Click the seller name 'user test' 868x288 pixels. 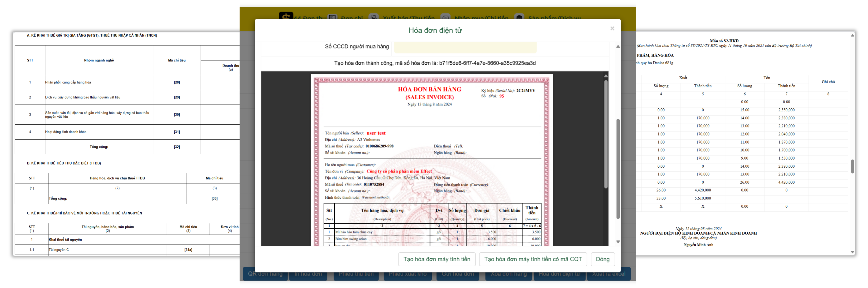point(376,133)
